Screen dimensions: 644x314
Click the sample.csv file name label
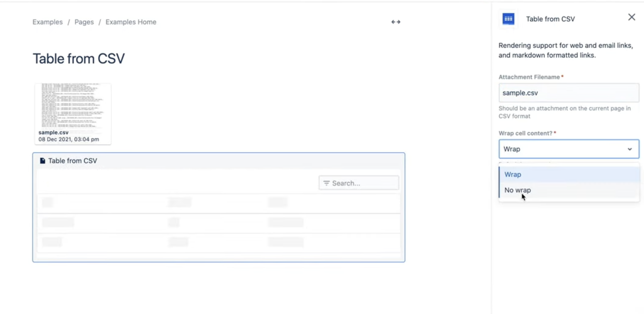[53, 132]
